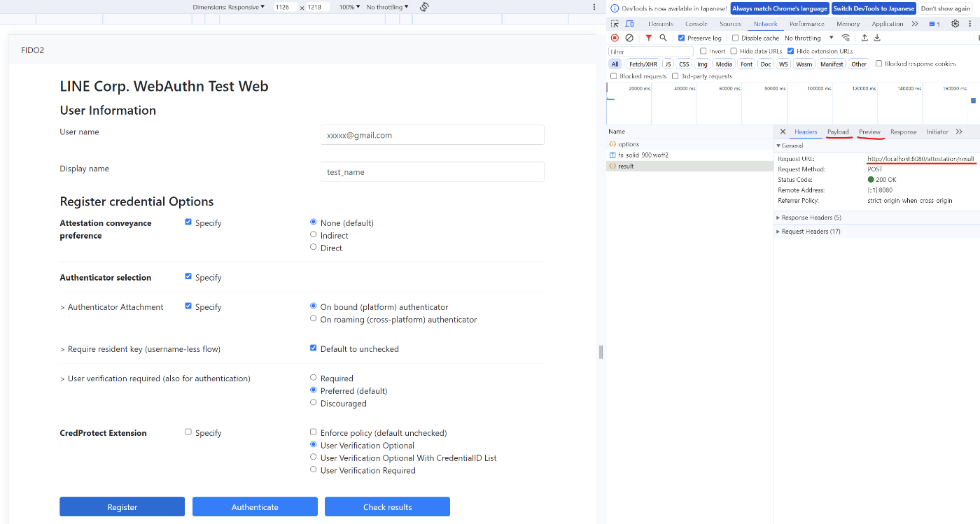The width and height of the screenshot is (980, 524).
Task: Click the network Filter text box
Action: 650,51
